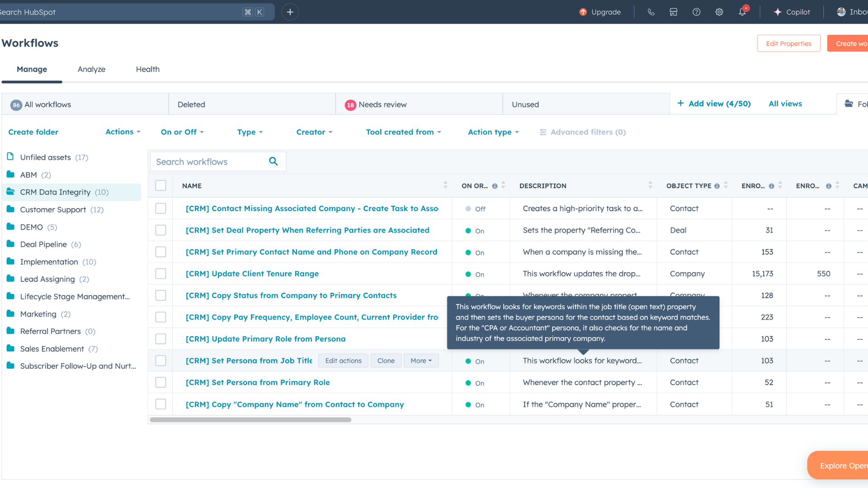Open the settings gear icon

point(719,12)
